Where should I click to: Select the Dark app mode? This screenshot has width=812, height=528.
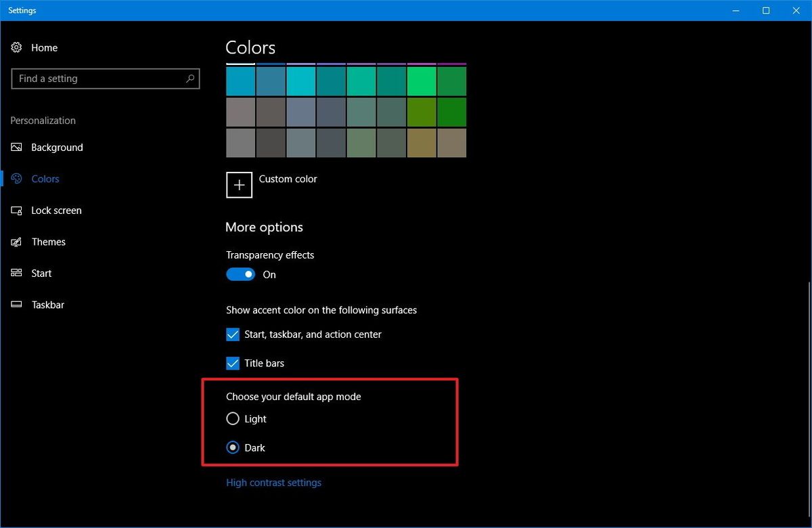pyautogui.click(x=233, y=447)
